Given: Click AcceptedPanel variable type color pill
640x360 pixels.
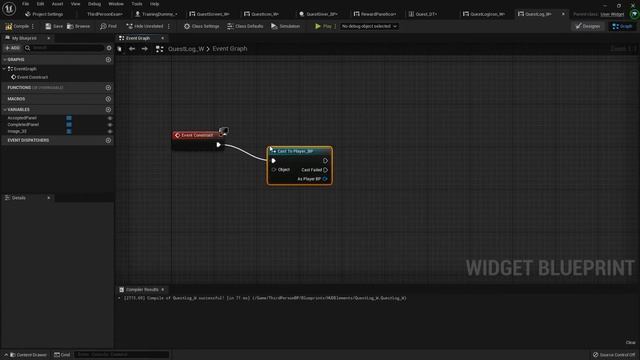Looking at the screenshot, I should 69,118.
